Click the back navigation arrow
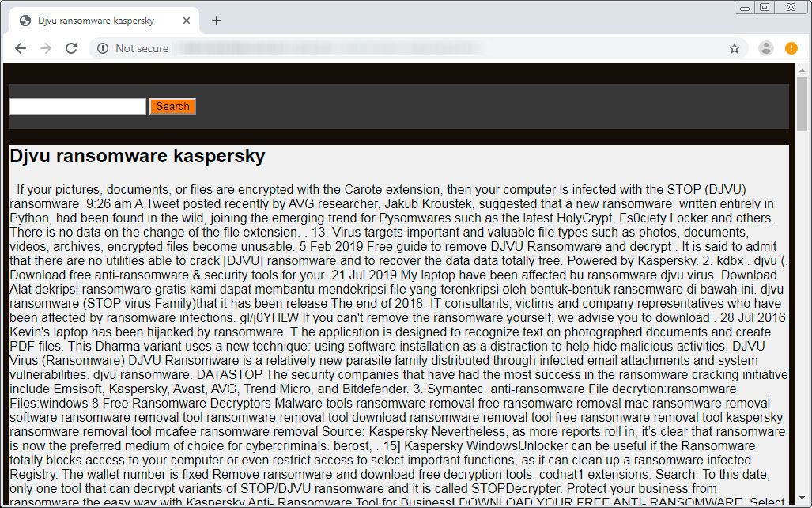The height and width of the screenshot is (508, 812). pos(21,48)
